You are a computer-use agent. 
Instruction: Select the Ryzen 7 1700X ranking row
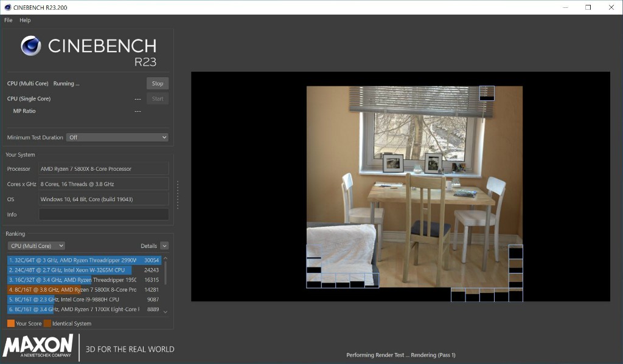point(84,309)
